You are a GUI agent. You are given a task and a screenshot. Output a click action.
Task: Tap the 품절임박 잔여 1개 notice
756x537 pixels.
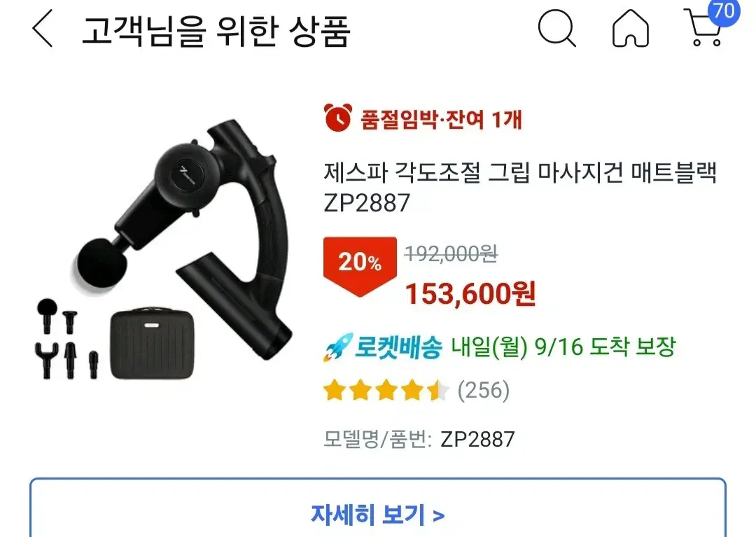coord(441,119)
